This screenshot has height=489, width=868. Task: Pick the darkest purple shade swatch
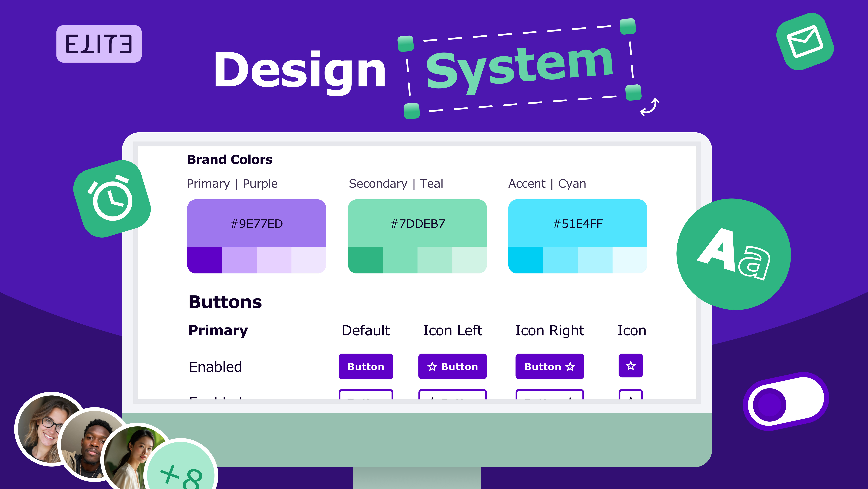(x=204, y=260)
